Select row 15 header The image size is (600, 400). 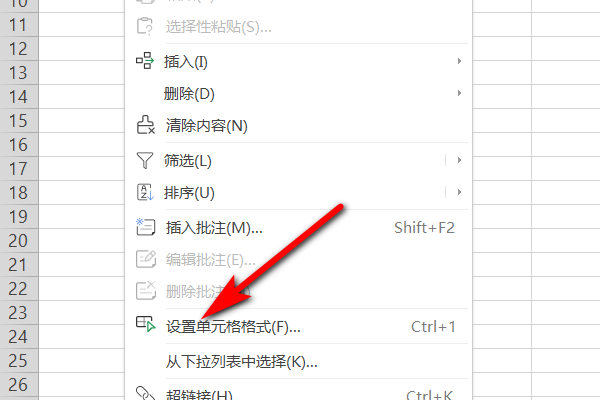click(x=19, y=121)
